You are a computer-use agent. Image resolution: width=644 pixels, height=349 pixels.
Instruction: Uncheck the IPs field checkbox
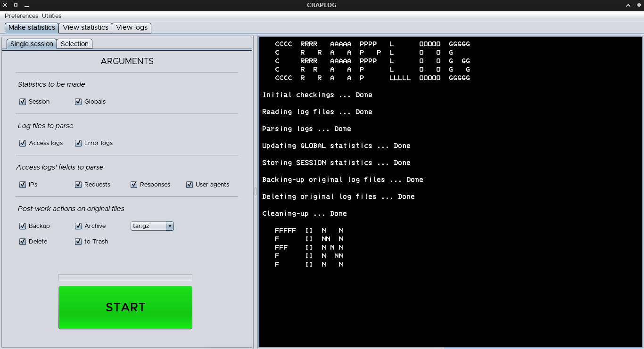[x=23, y=185]
